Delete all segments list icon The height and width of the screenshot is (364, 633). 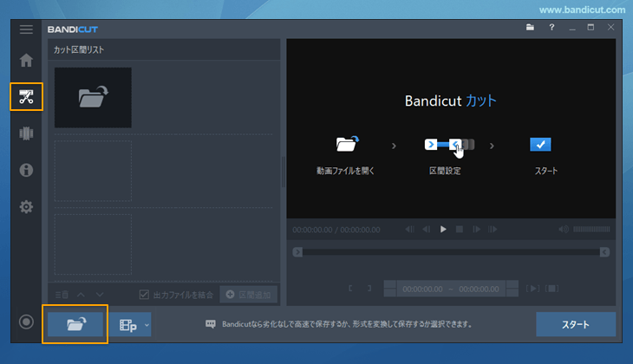(x=62, y=295)
